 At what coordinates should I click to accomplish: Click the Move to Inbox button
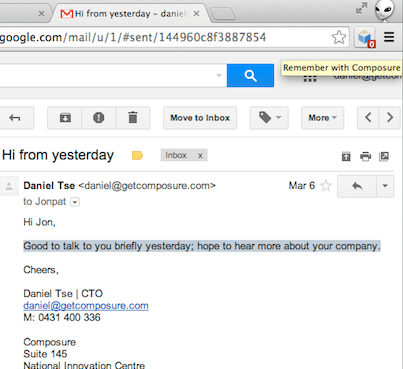point(200,118)
